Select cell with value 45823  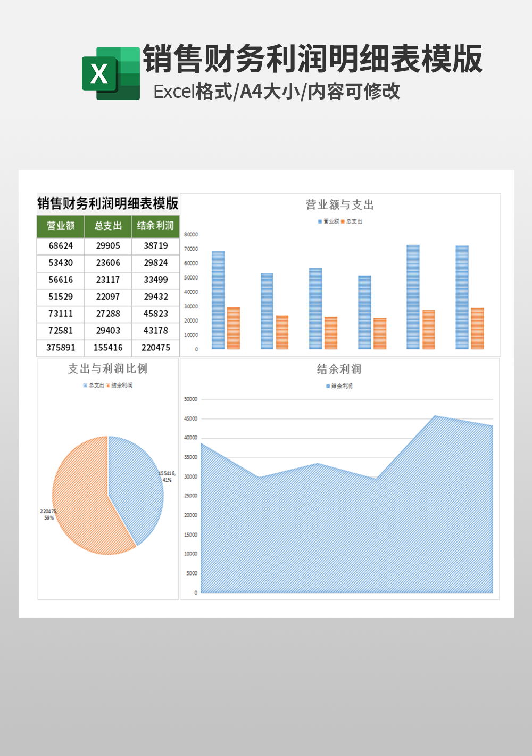[155, 314]
